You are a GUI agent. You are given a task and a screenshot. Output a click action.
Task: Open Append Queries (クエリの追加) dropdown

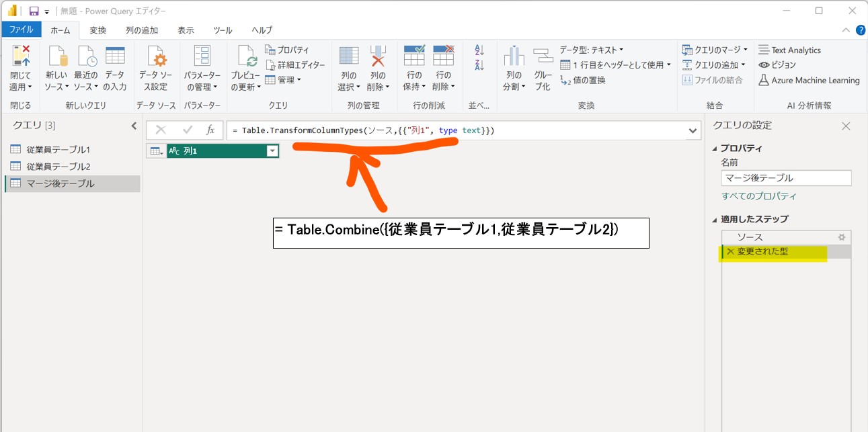pos(714,64)
